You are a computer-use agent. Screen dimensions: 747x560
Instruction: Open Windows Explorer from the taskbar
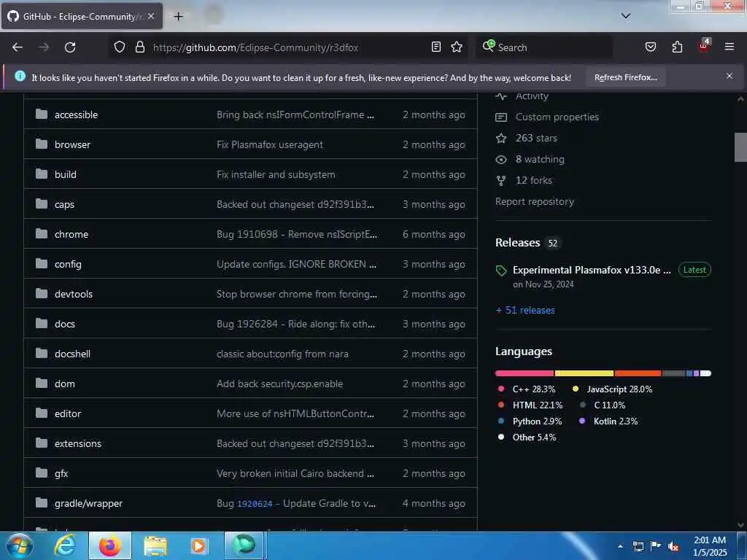(155, 546)
